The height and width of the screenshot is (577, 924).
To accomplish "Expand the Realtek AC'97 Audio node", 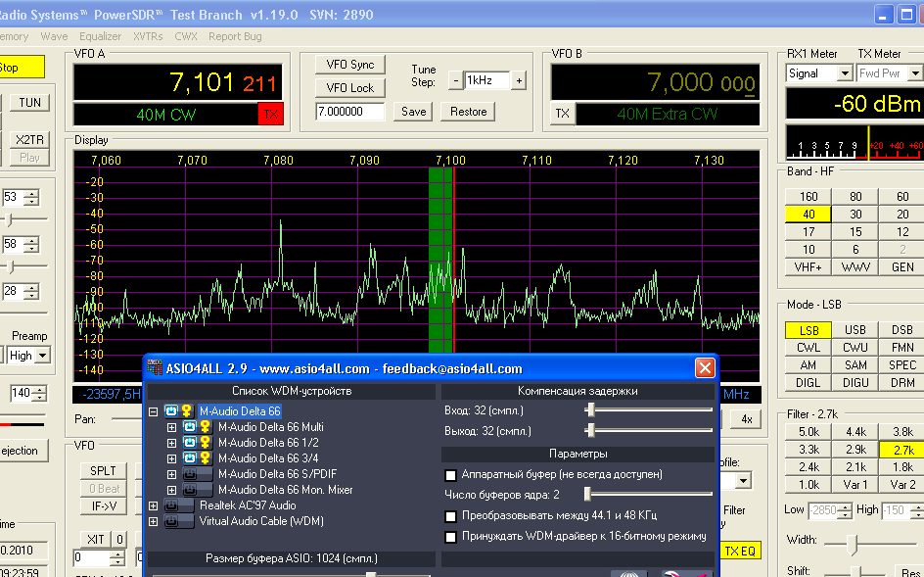I will [153, 505].
